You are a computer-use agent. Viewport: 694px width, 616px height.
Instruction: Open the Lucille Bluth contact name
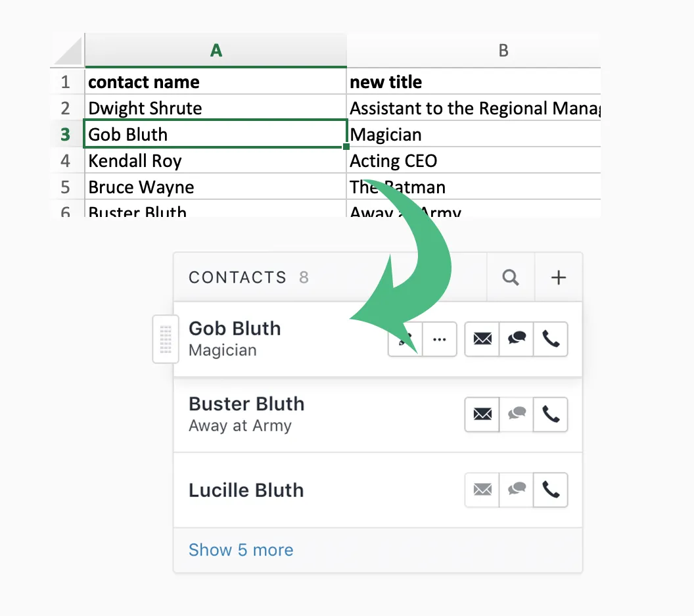coord(246,490)
